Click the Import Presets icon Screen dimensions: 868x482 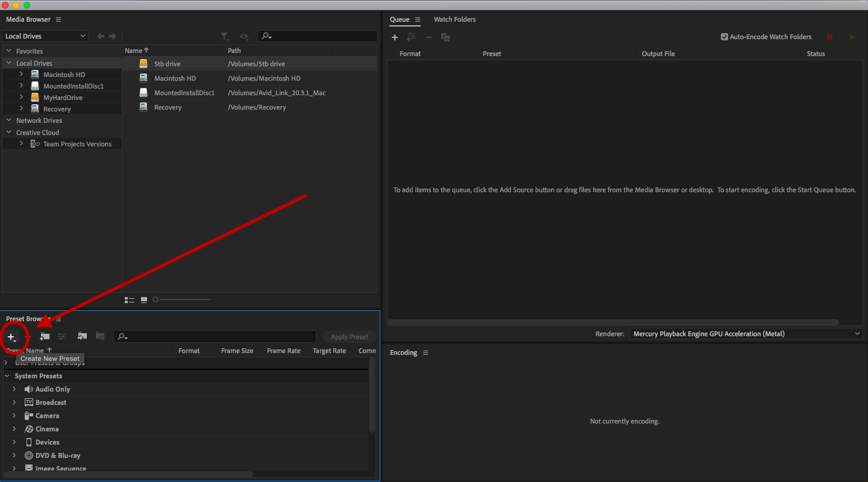83,336
